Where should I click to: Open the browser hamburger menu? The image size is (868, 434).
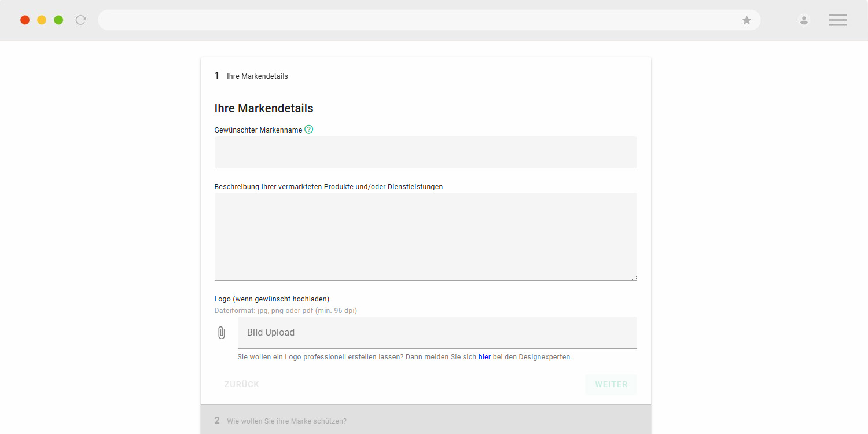[x=838, y=20]
